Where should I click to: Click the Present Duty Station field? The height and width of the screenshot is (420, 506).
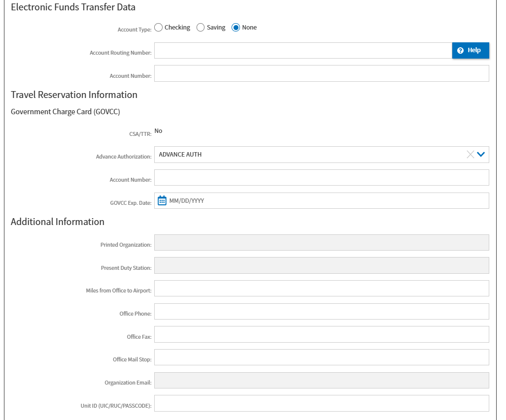321,265
